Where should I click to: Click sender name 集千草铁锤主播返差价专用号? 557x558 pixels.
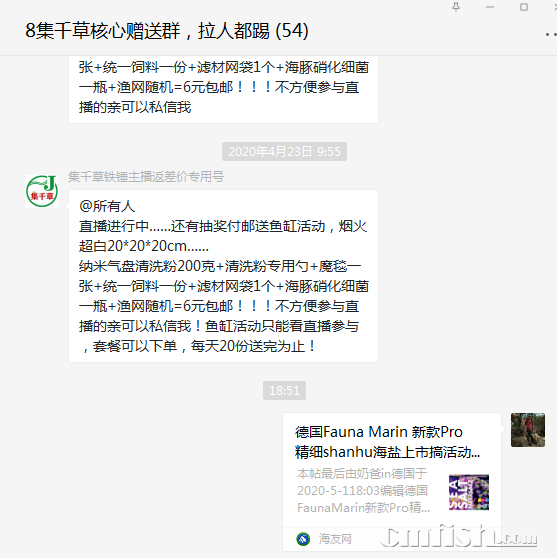[x=146, y=177]
